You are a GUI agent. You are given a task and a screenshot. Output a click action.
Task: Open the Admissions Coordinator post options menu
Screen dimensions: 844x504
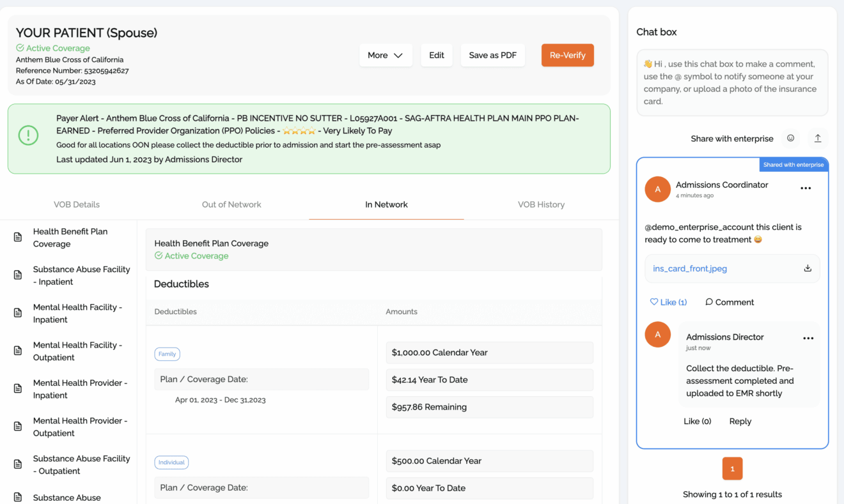[806, 188]
